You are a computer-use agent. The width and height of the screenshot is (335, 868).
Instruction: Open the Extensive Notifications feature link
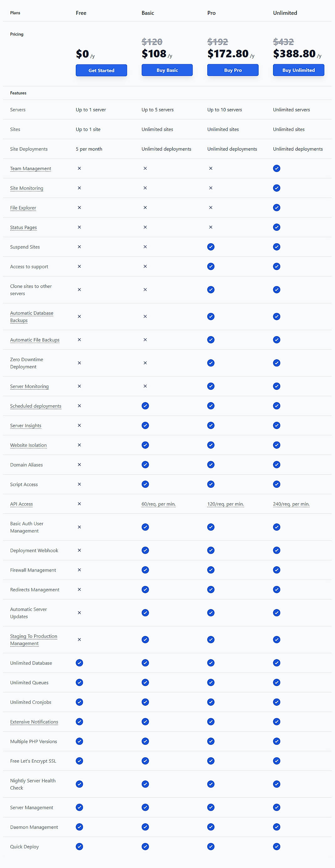point(34,722)
